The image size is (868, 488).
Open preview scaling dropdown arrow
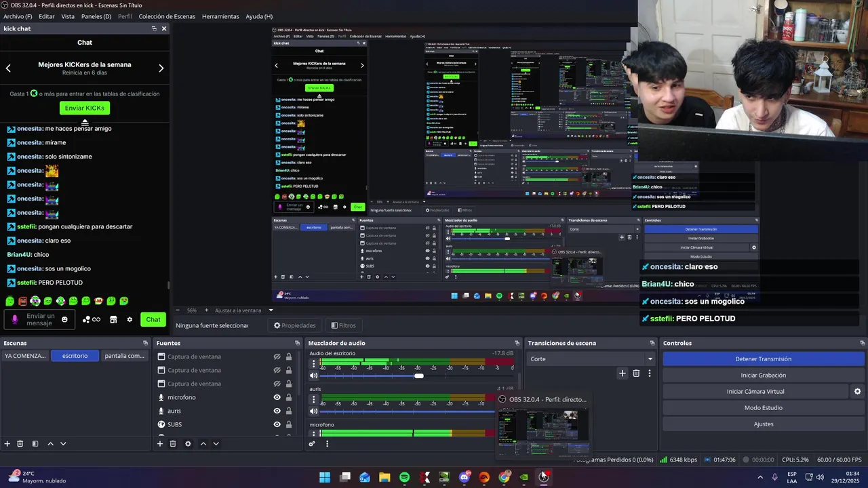(x=271, y=310)
